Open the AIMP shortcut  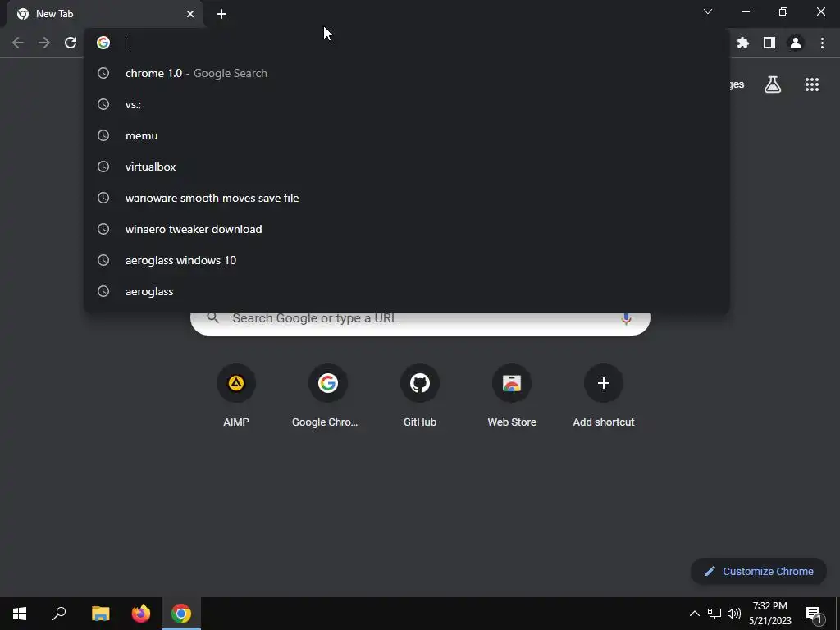tap(236, 396)
